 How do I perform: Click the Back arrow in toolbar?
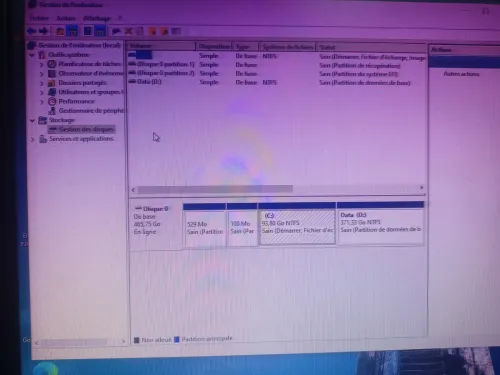tap(32, 31)
